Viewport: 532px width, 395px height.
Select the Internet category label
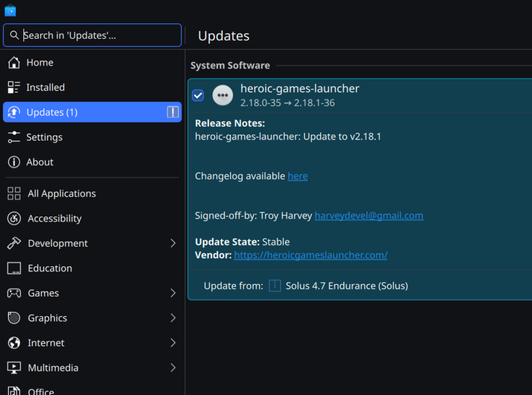tap(46, 343)
